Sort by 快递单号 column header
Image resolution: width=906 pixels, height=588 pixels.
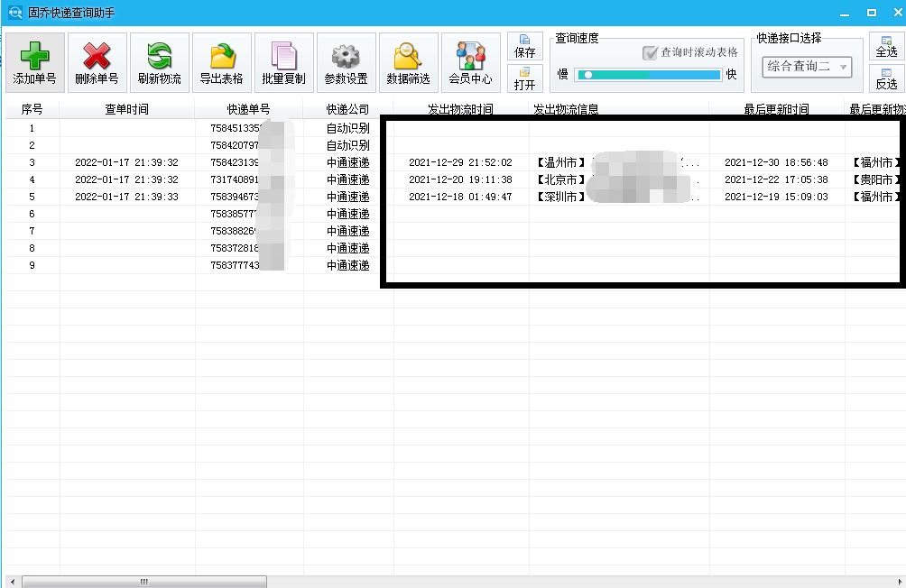pyautogui.click(x=248, y=109)
